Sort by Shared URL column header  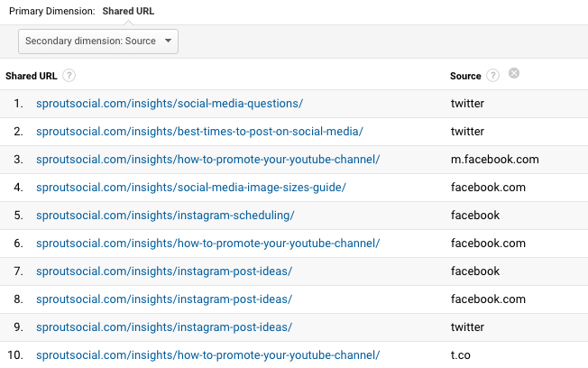[x=32, y=76]
